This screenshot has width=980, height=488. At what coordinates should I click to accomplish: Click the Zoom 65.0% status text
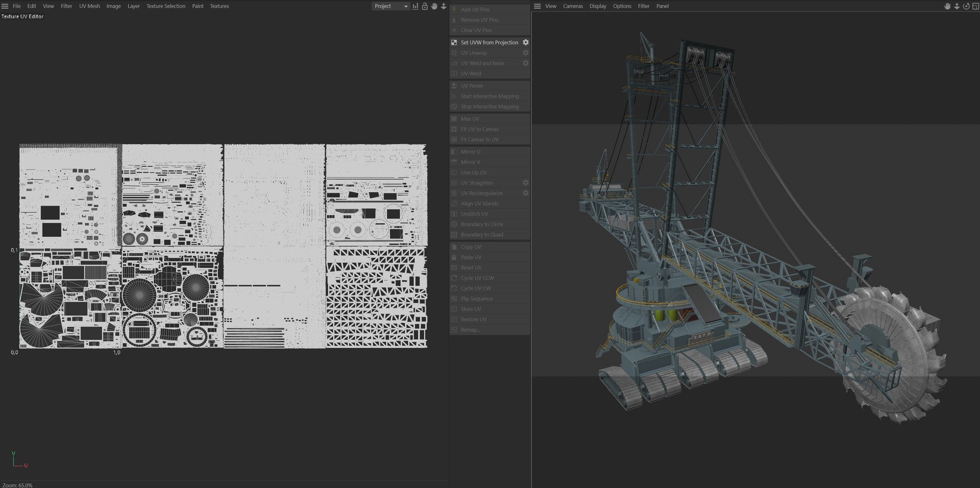point(17,485)
